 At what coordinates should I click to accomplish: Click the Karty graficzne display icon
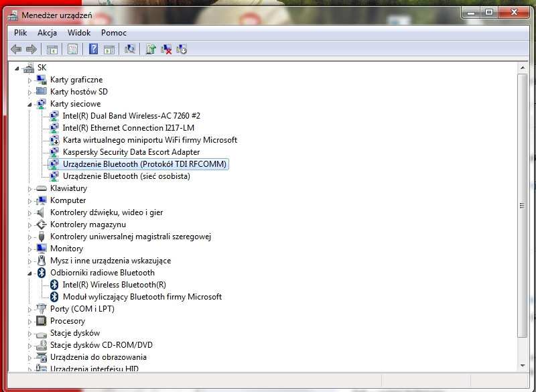point(42,80)
